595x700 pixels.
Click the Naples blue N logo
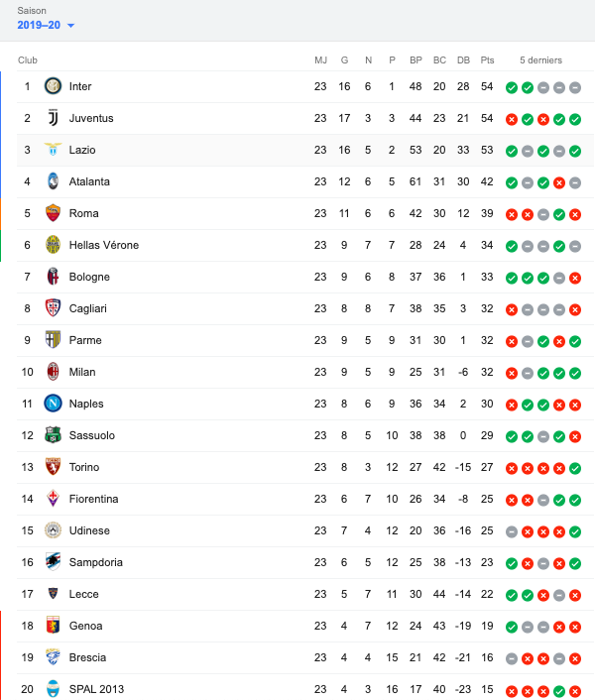tap(53, 404)
